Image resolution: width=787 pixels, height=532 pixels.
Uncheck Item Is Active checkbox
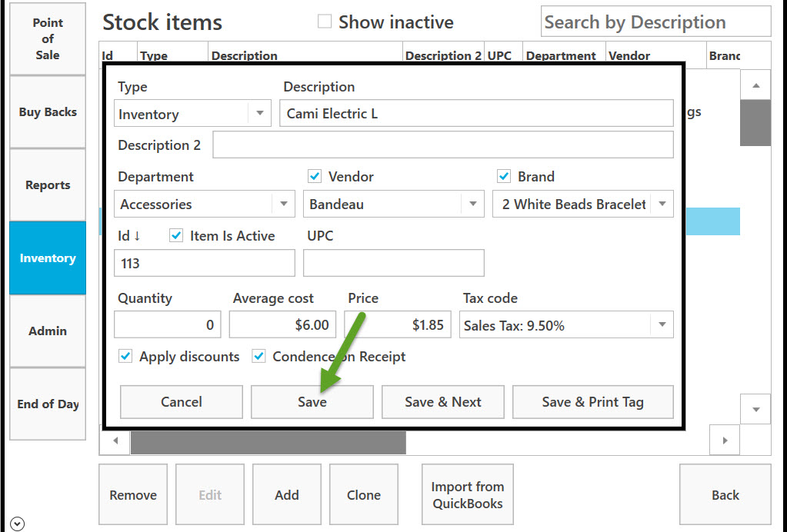click(176, 236)
